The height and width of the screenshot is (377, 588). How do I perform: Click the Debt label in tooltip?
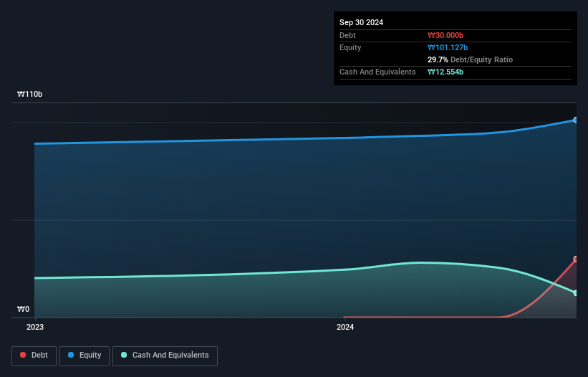[347, 35]
